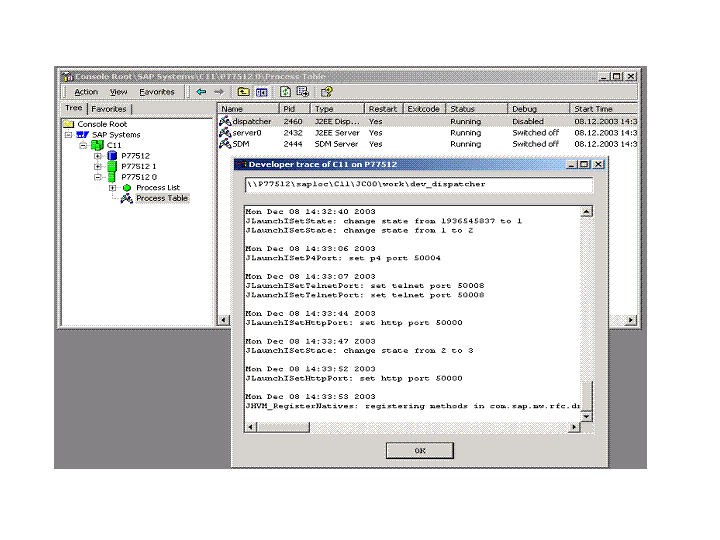
Task: Select the SAP Systems tree item
Action: tap(116, 135)
